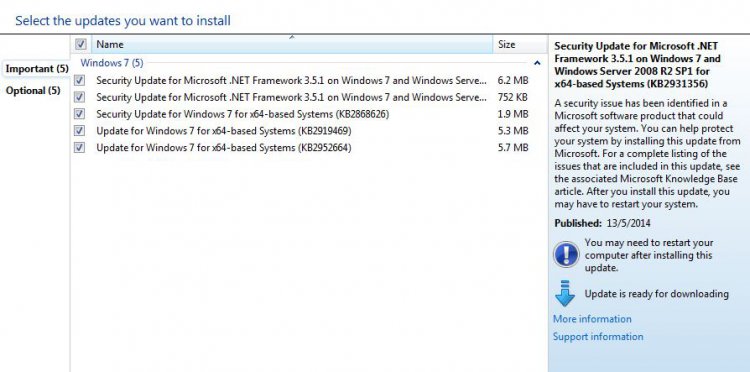Uncheck the 752 KB .NET Framework security update

79,97
